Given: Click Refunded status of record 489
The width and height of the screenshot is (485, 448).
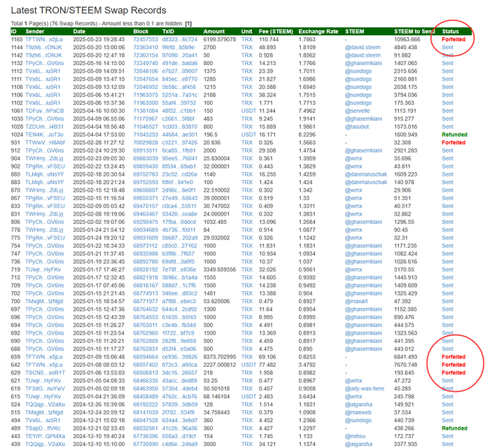Looking at the screenshot, I should point(454,428).
